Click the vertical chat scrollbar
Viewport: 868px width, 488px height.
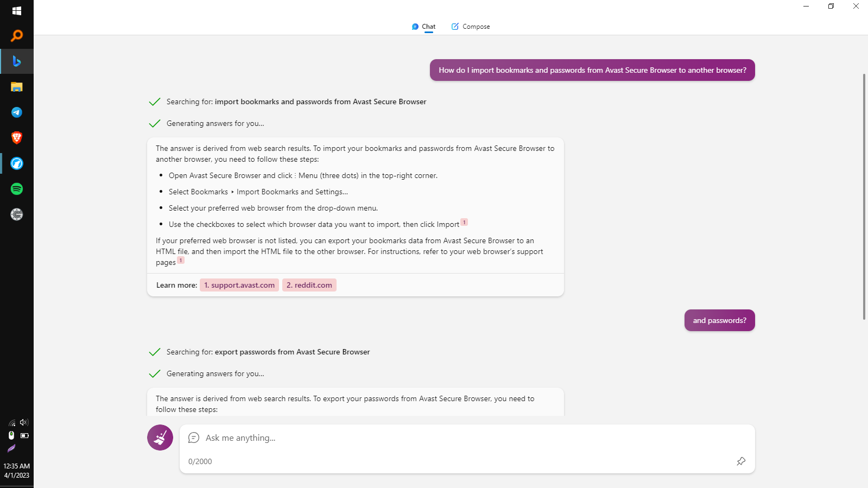tap(864, 197)
